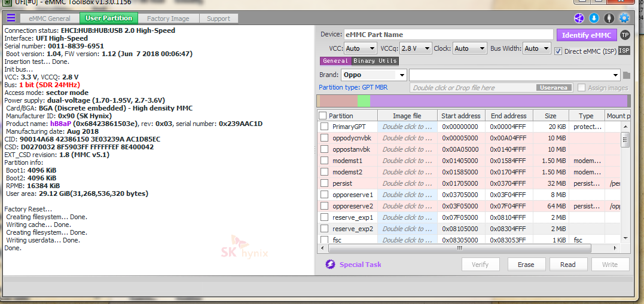Check the oppostanvbk partition checkbox
The image size is (644, 304).
click(x=325, y=149)
